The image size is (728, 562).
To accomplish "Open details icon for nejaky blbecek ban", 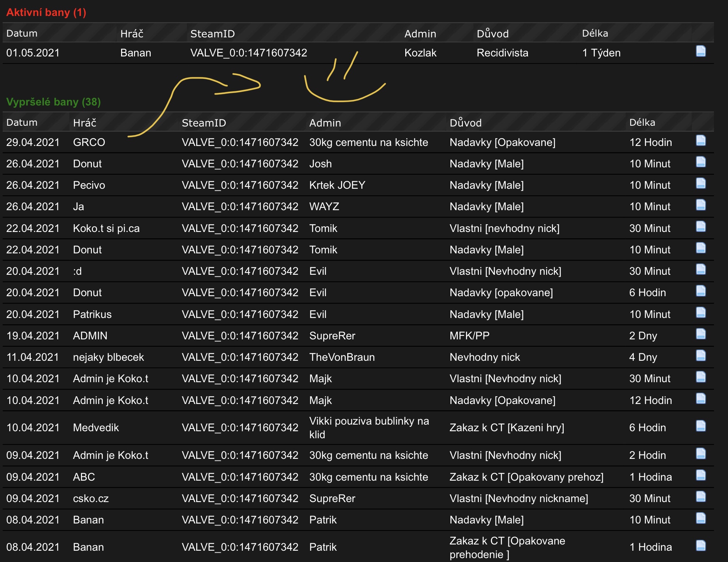I will [x=700, y=355].
